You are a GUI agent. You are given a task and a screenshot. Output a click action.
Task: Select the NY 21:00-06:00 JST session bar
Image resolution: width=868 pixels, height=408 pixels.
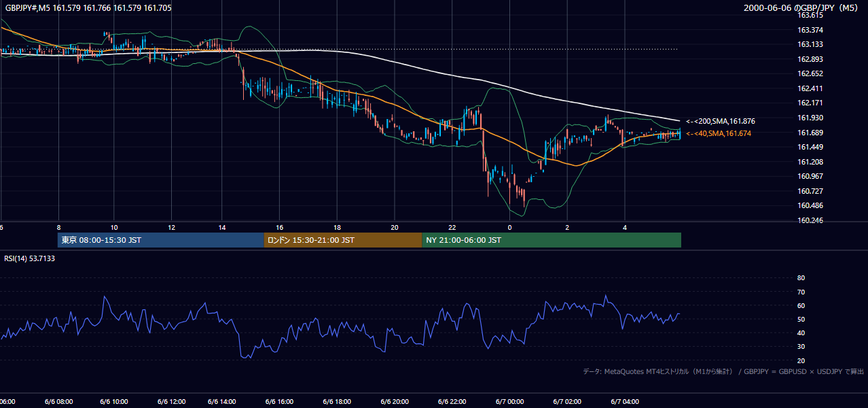(551, 240)
